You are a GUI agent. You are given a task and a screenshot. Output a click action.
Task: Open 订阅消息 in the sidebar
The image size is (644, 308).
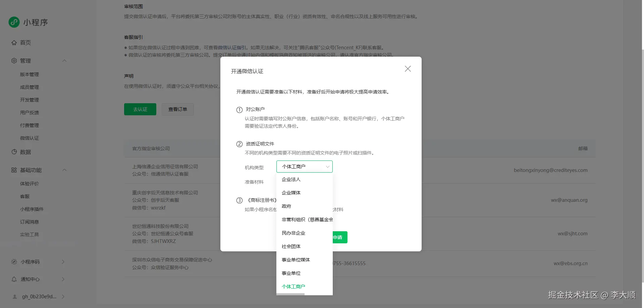(30, 222)
